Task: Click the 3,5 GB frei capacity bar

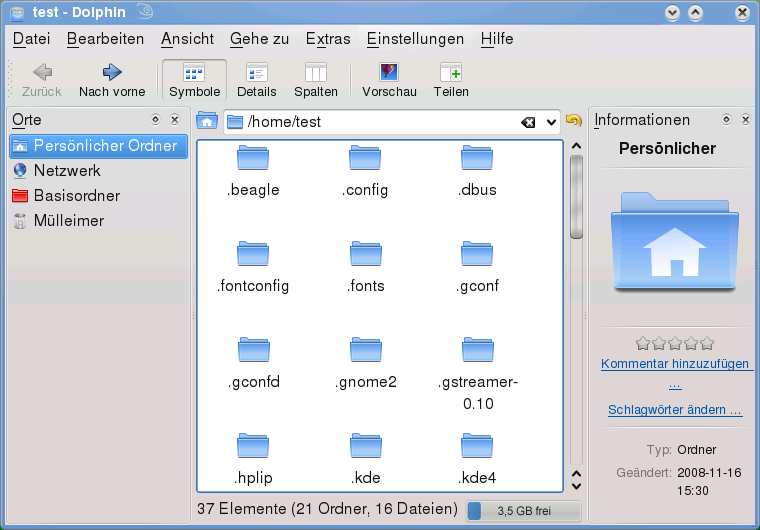Action: point(523,511)
